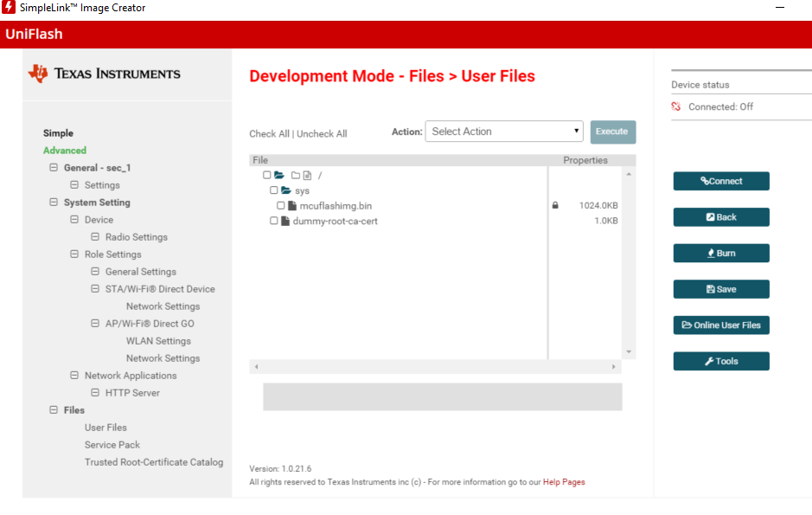
Task: Click the Properties column header
Action: pyautogui.click(x=585, y=160)
